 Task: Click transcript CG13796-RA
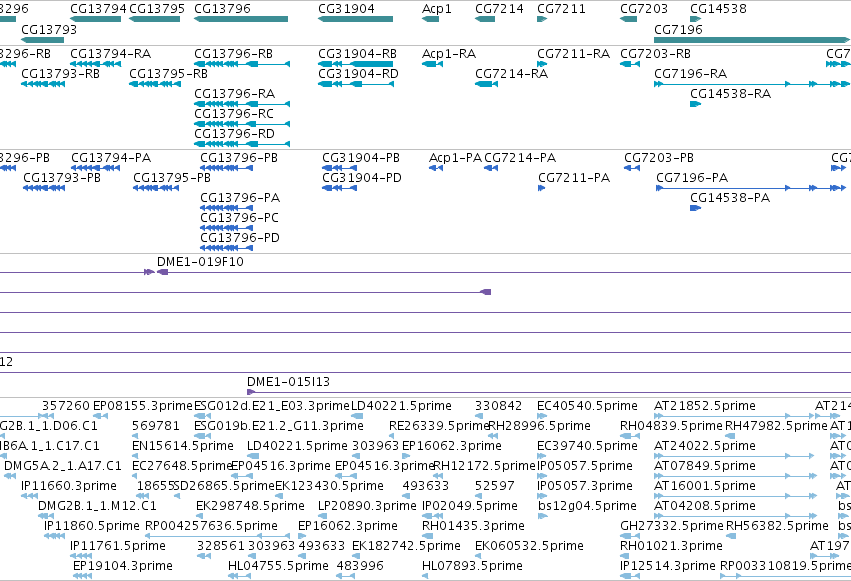pos(234,94)
